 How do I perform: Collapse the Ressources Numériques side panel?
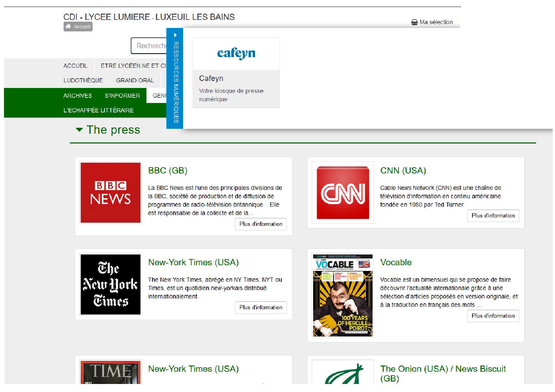(x=175, y=79)
